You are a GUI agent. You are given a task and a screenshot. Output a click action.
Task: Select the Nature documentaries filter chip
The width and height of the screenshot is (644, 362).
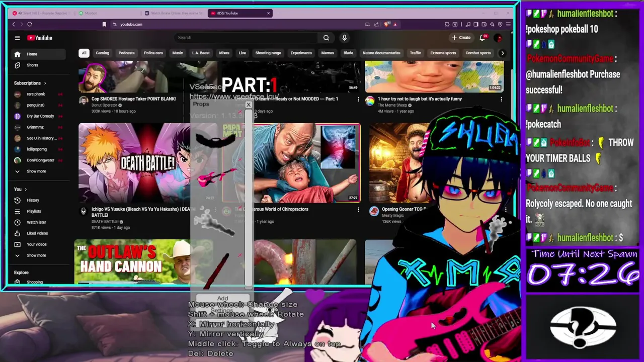pos(381,53)
